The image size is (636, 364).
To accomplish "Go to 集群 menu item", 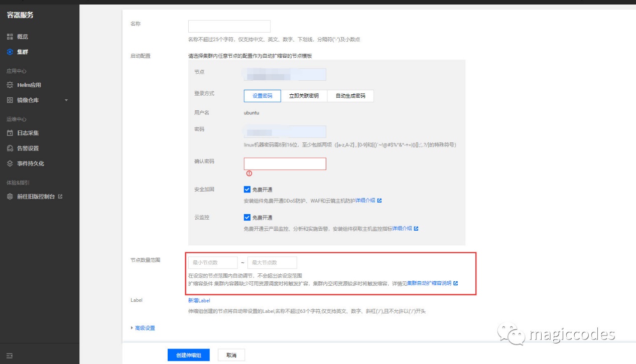I will point(23,52).
